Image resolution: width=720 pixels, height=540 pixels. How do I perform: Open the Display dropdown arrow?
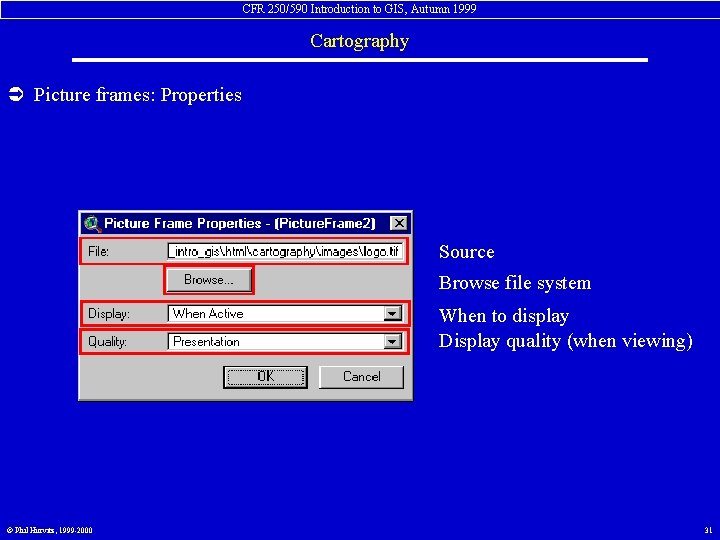[x=392, y=314]
